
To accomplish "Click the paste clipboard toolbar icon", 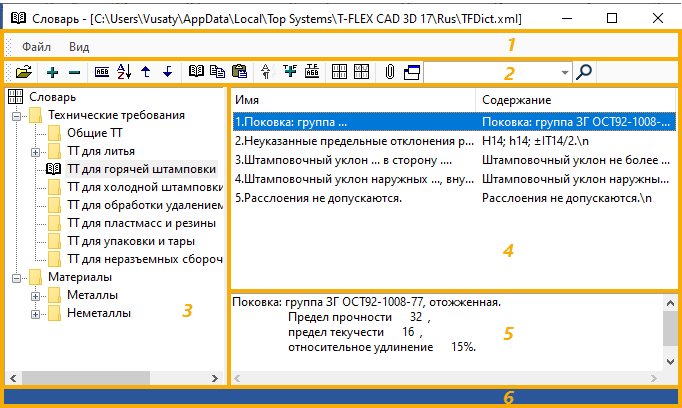I will point(239,71).
